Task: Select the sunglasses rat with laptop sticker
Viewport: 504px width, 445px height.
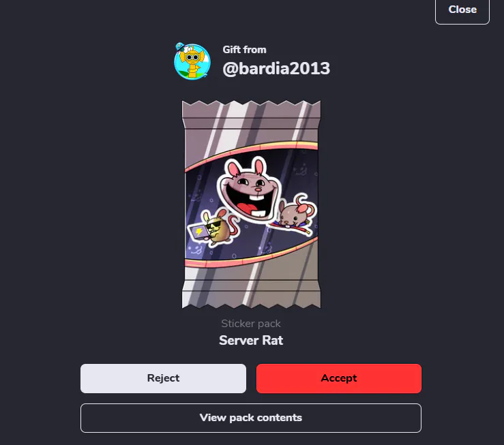Action: [x=213, y=228]
